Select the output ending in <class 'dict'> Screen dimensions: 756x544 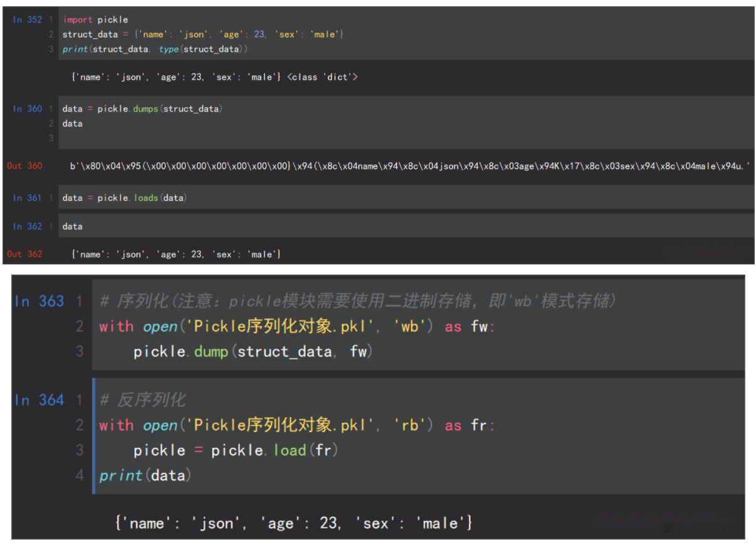coord(215,77)
